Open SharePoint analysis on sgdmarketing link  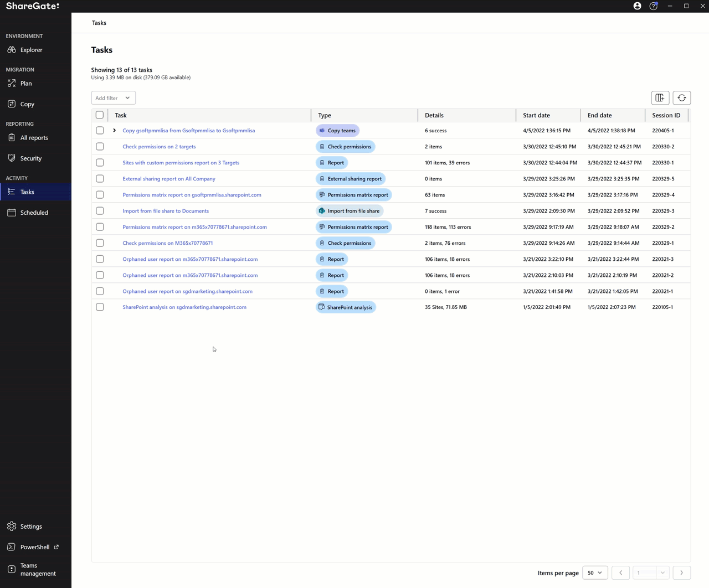[x=184, y=307]
